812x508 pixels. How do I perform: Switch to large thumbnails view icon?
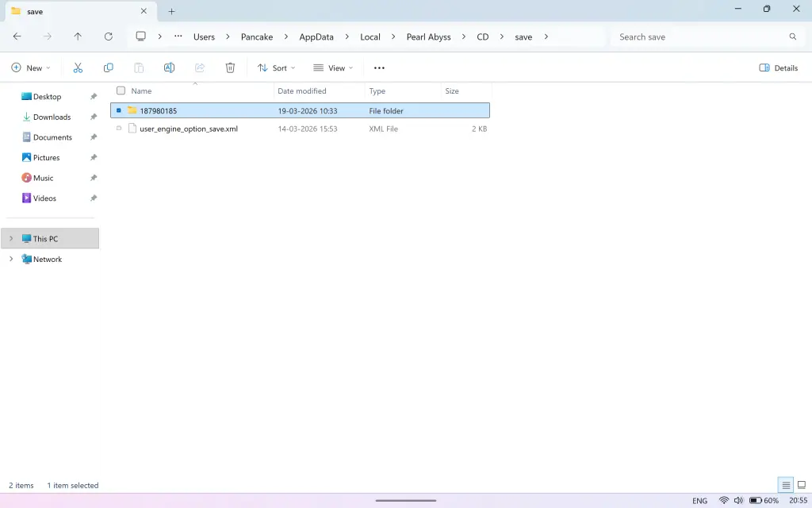(802, 485)
